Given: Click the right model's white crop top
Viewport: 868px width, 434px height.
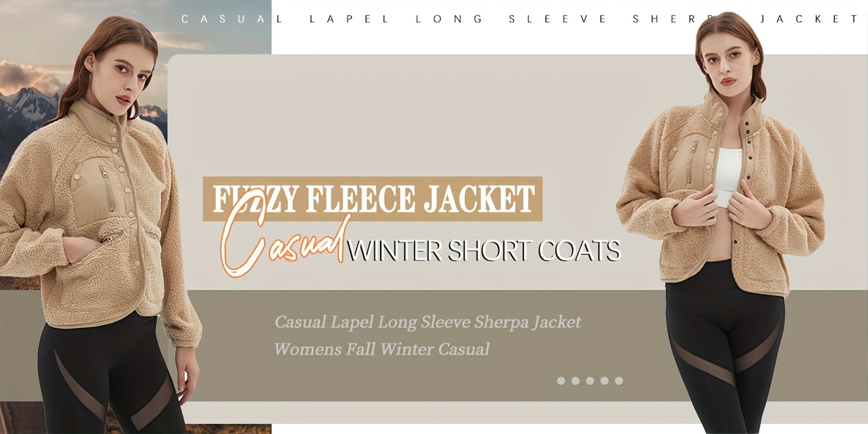Looking at the screenshot, I should point(727,175).
